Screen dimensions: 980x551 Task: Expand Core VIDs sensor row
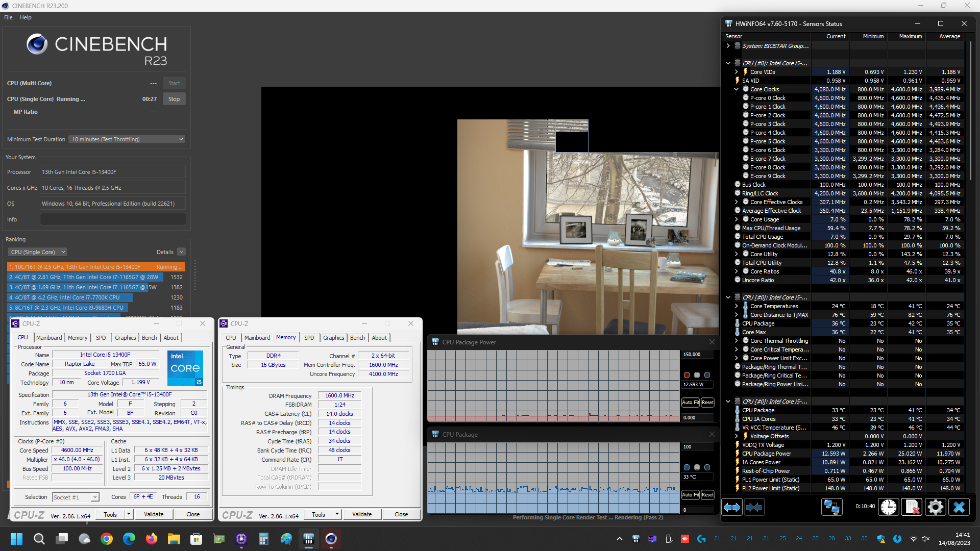[x=736, y=72]
